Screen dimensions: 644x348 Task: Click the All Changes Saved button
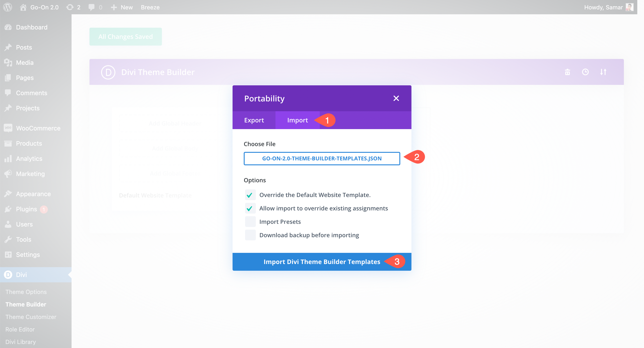tap(125, 36)
